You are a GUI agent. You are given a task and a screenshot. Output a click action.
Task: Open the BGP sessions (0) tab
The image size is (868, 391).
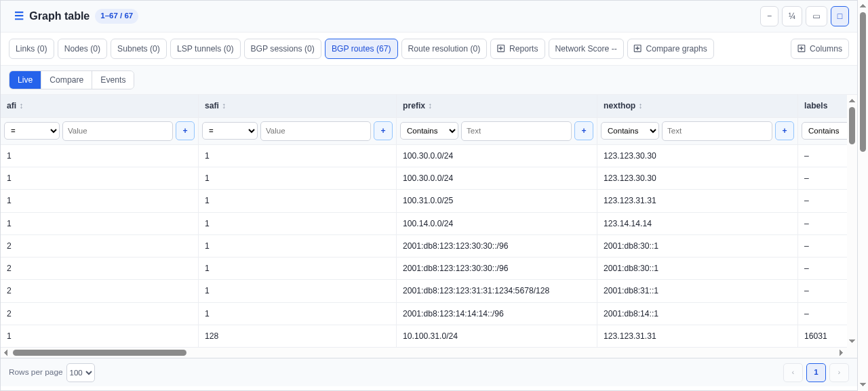283,49
